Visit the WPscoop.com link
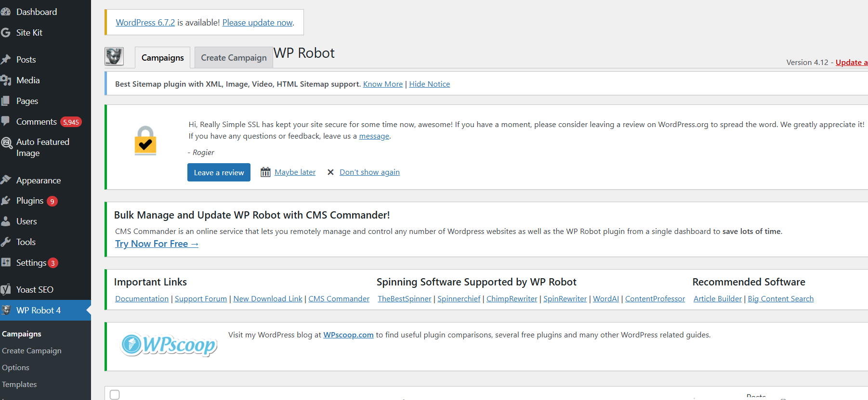 (348, 335)
